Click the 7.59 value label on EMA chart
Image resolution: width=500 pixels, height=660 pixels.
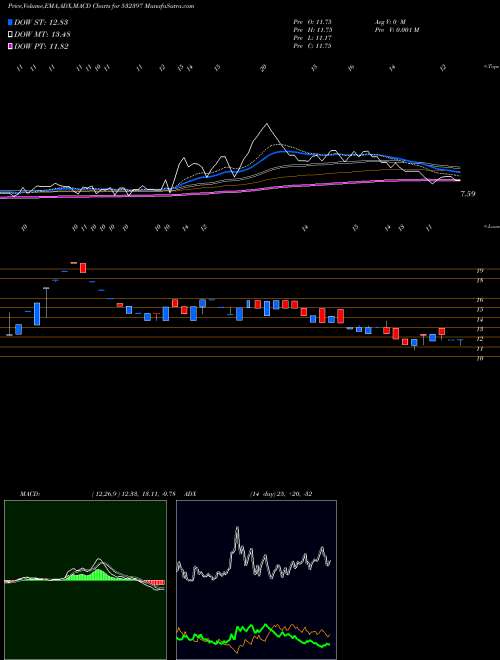468,194
